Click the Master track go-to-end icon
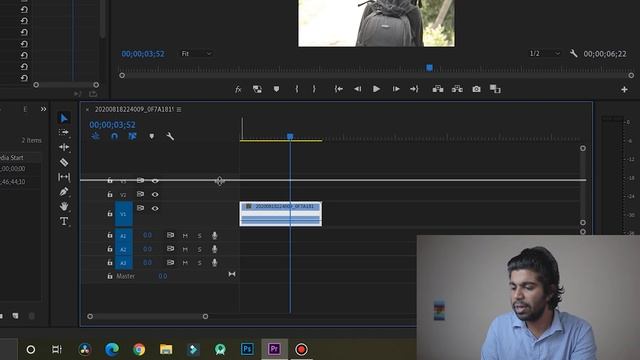 click(x=232, y=274)
